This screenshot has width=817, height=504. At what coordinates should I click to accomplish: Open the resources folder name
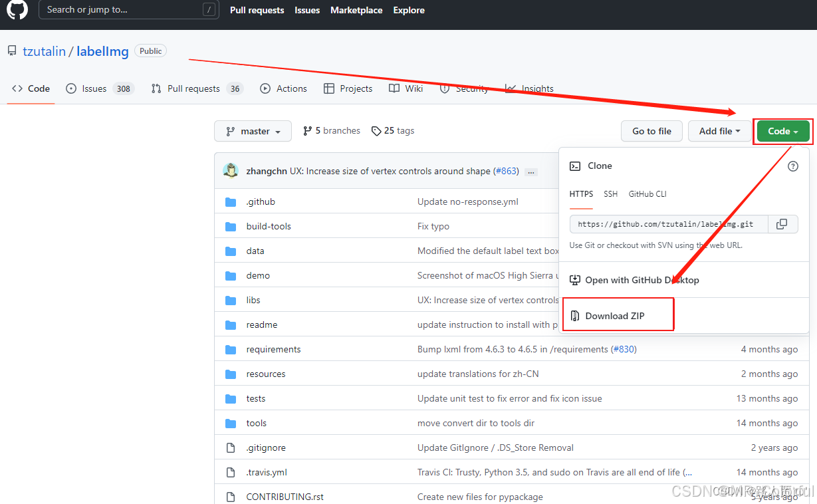pos(266,374)
